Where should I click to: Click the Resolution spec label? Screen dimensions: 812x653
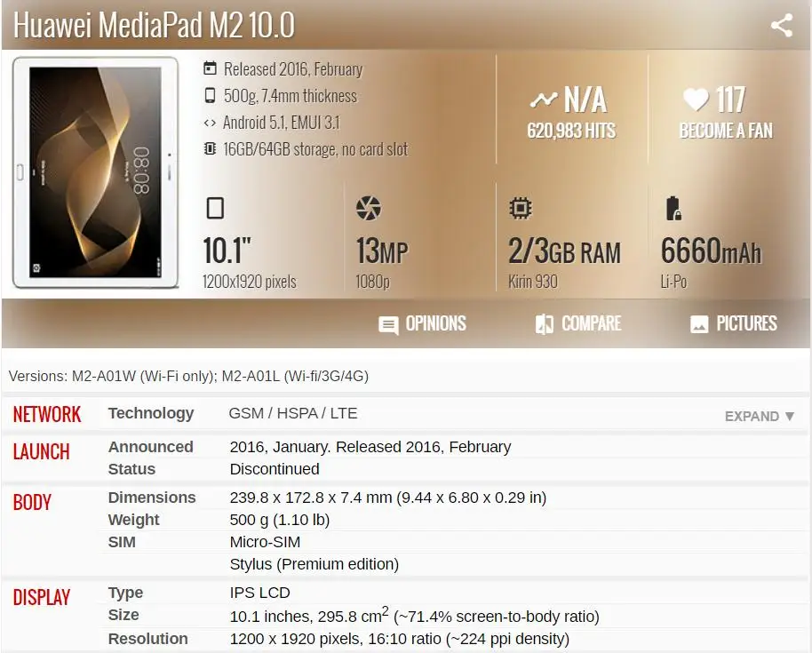(x=147, y=639)
